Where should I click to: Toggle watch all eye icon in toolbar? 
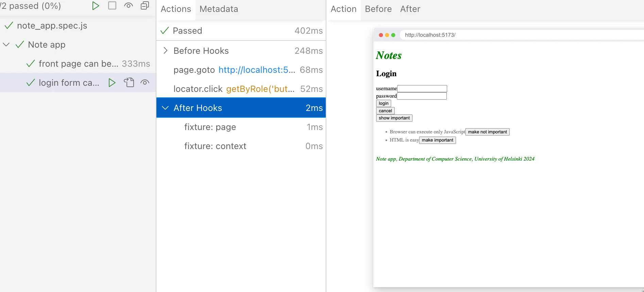pyautogui.click(x=129, y=6)
